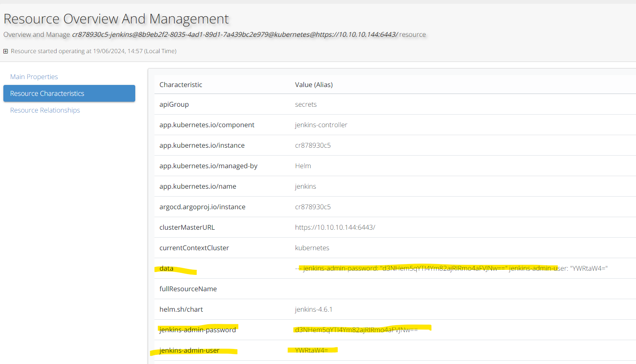Select the apiGroup characteristic row
Viewport: 636px width, 364px height.
(174, 105)
